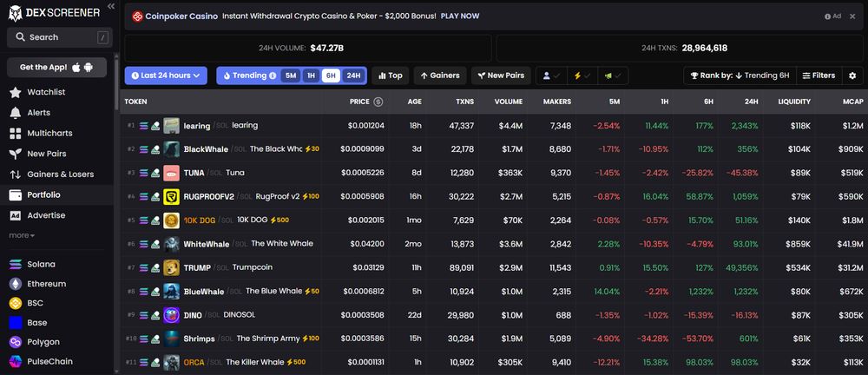Select the Ethereum chain
868x375 pixels.
click(x=47, y=284)
